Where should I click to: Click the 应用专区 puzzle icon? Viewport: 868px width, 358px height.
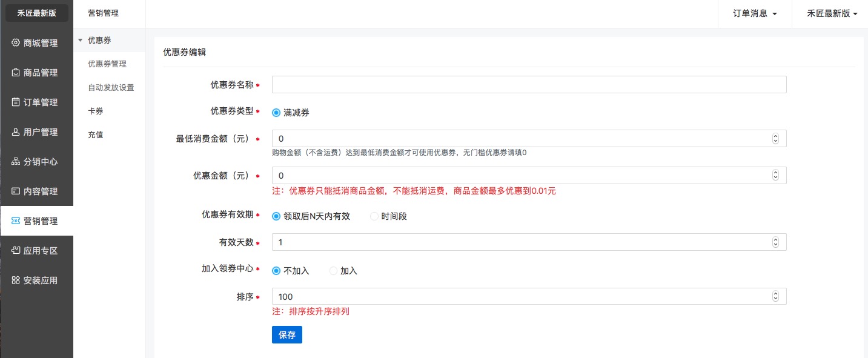[x=16, y=251]
